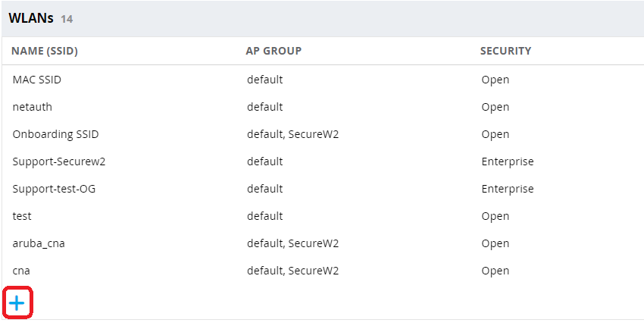Click AP group of cna row
This screenshot has height=326, width=644.
[x=292, y=271]
